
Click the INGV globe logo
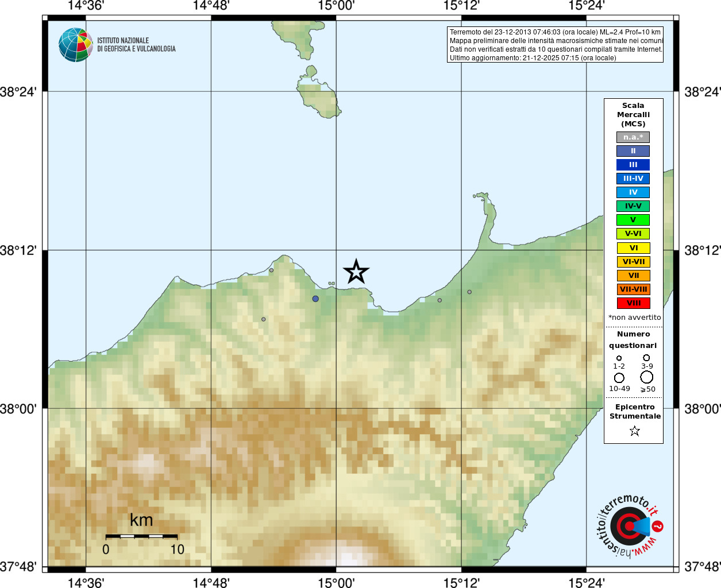(x=76, y=45)
